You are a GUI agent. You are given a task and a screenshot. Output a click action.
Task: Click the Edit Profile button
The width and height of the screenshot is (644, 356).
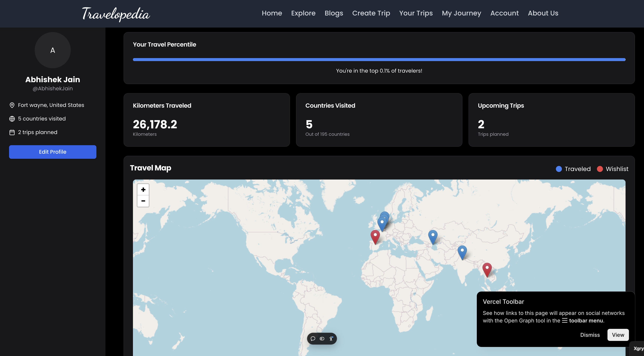tap(53, 152)
